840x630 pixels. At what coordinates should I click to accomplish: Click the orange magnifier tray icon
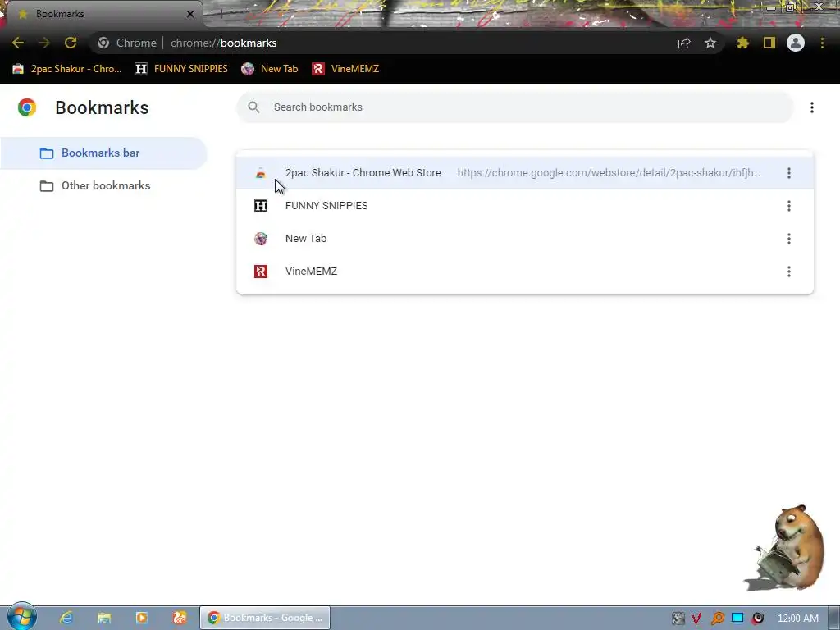tap(717, 619)
